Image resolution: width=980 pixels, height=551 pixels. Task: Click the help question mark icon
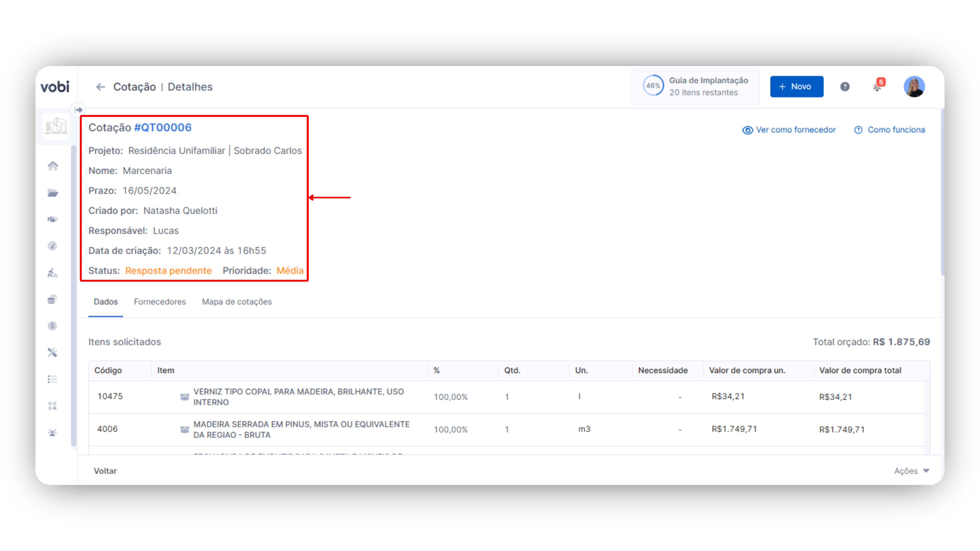point(844,87)
